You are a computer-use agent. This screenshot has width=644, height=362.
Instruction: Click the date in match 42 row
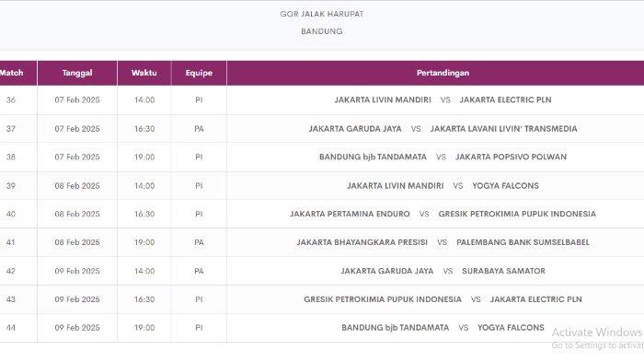(x=77, y=271)
